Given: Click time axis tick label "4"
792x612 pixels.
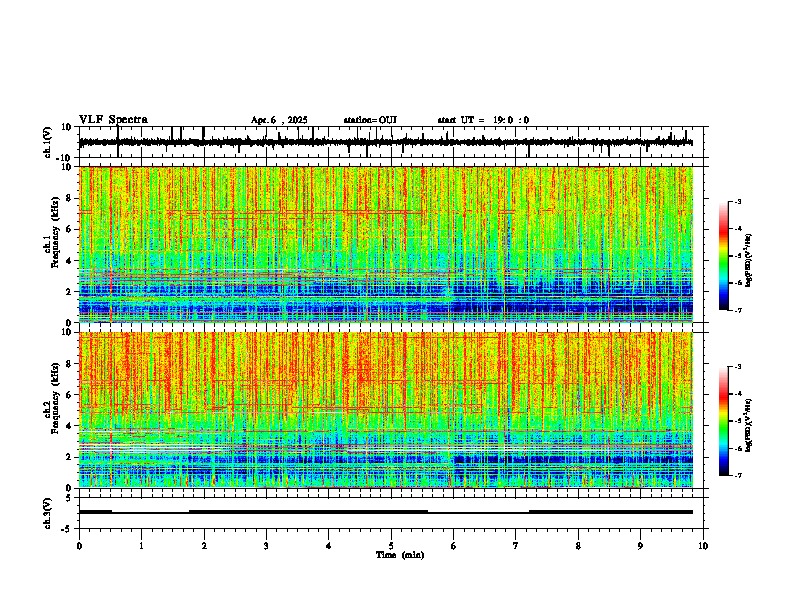Looking at the screenshot, I should pyautogui.click(x=329, y=546).
